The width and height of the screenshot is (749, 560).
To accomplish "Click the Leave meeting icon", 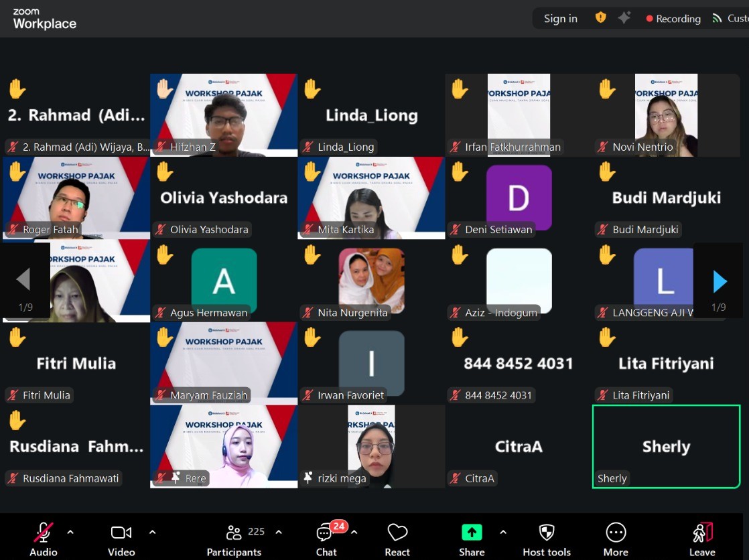I will click(702, 533).
